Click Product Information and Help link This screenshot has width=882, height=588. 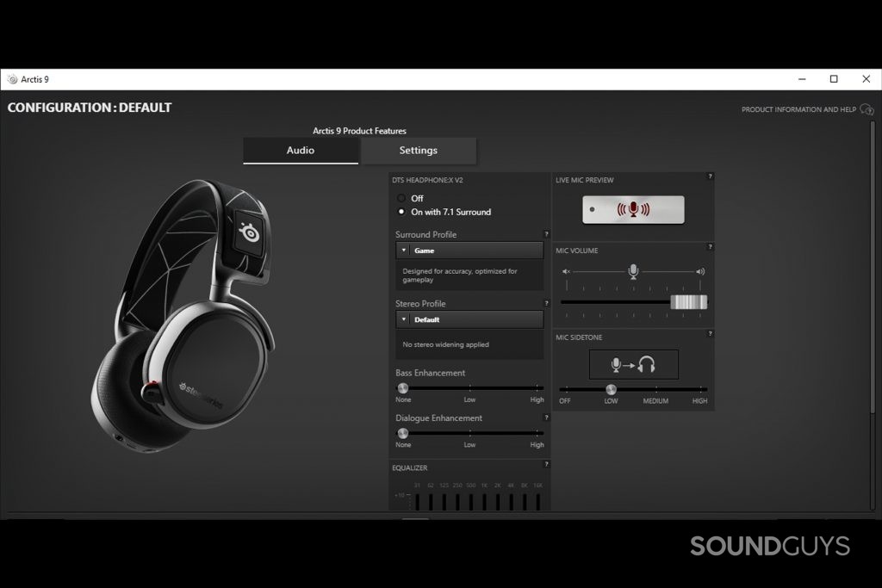coord(798,110)
